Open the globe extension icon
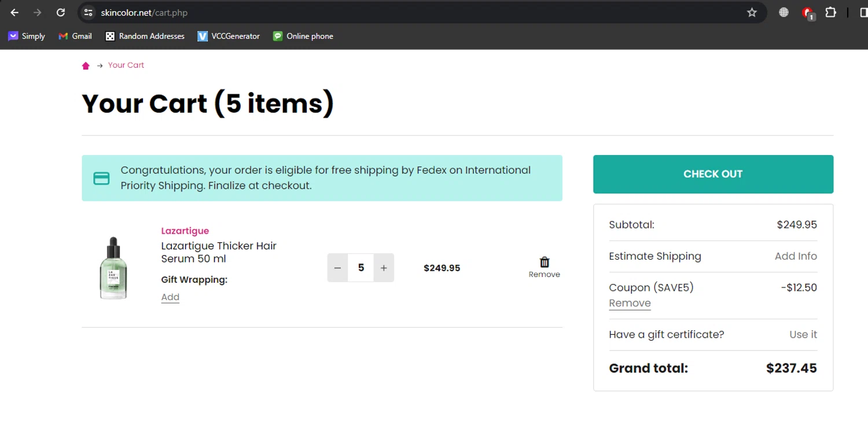 [x=784, y=12]
